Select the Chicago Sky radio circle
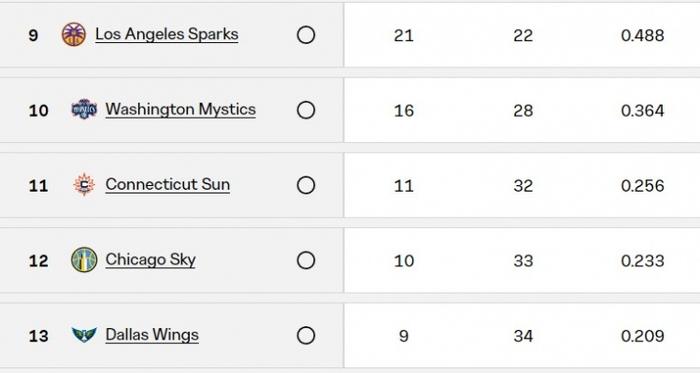The image size is (700, 373). pyautogui.click(x=306, y=260)
